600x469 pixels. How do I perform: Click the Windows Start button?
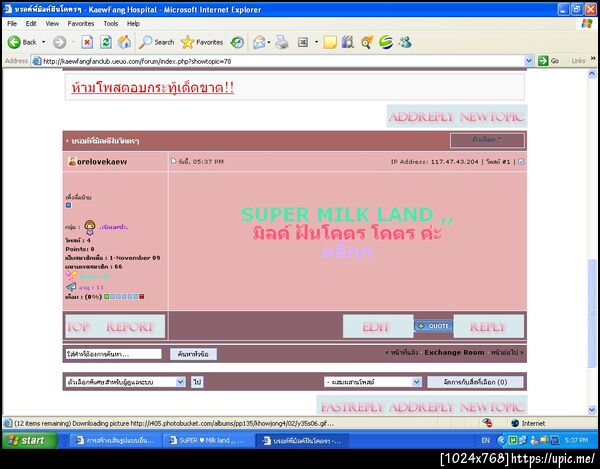tap(30, 440)
